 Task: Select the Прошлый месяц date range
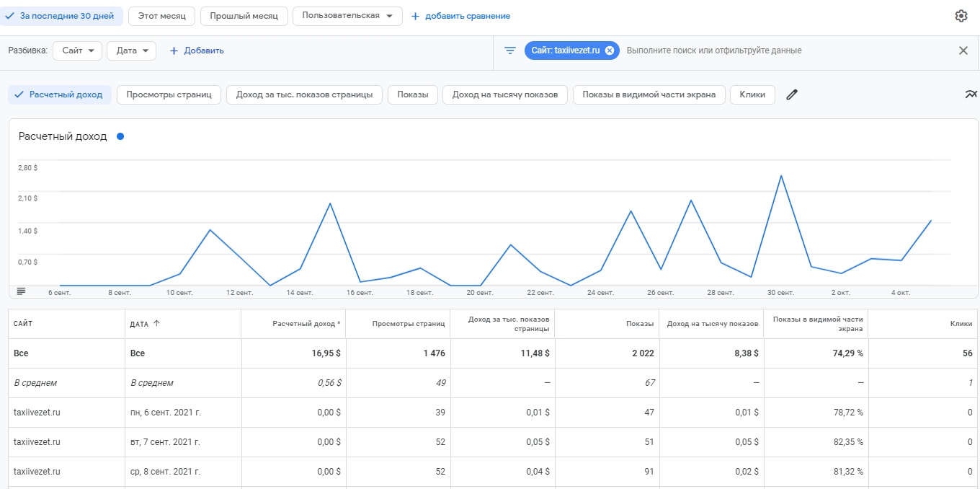click(244, 16)
